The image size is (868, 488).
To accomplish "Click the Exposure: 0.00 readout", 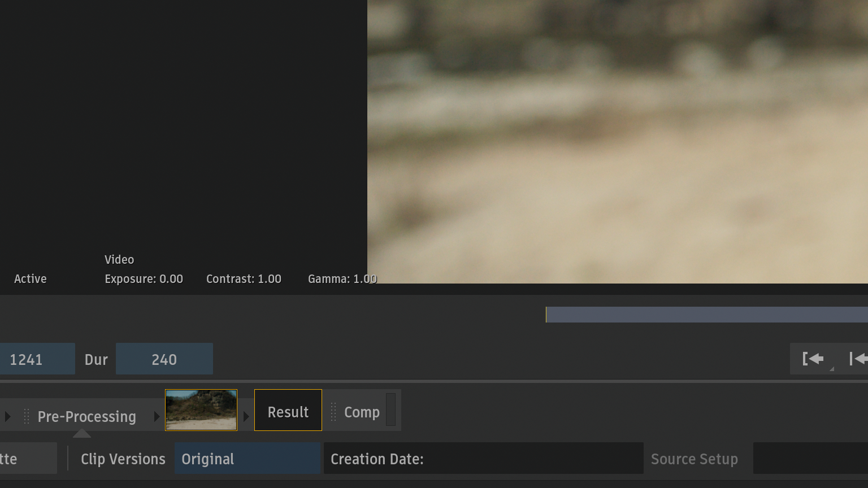I will click(144, 279).
